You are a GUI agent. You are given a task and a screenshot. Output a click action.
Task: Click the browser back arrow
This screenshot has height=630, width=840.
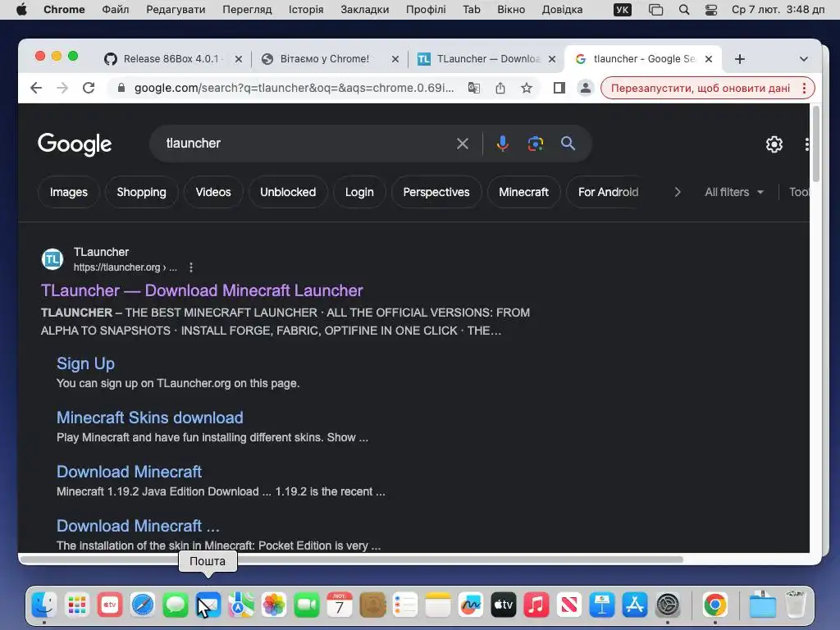click(x=36, y=88)
